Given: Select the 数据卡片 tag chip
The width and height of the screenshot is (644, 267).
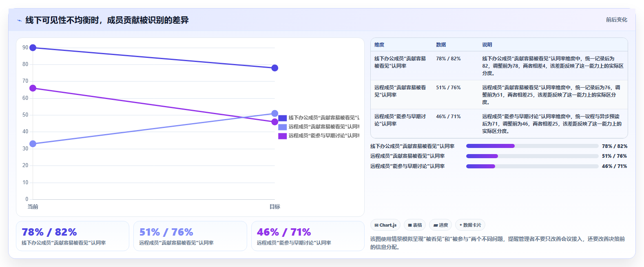Looking at the screenshot, I should click(x=470, y=225).
